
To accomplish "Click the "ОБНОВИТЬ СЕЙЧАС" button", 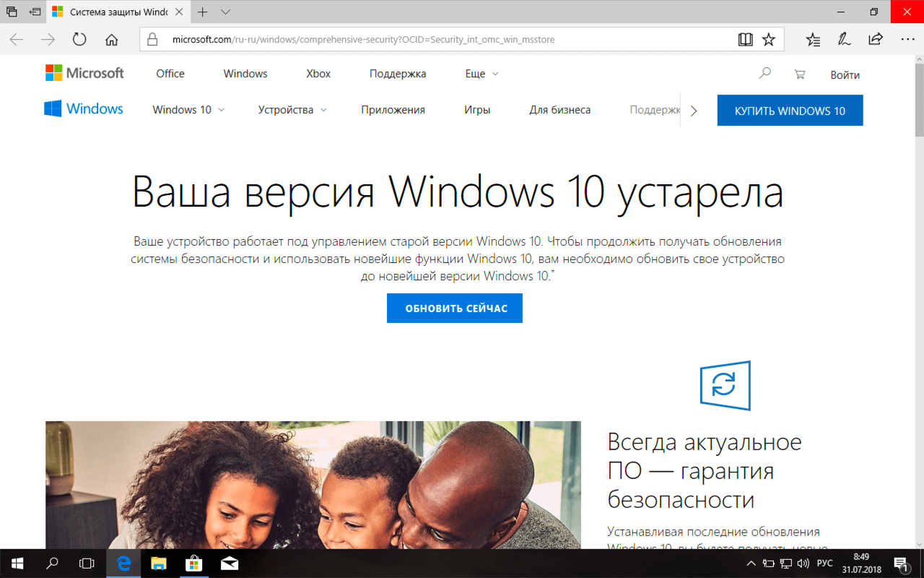I will (454, 308).
